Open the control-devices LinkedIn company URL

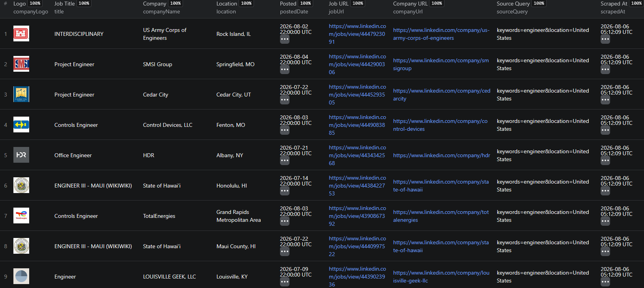tap(441, 125)
